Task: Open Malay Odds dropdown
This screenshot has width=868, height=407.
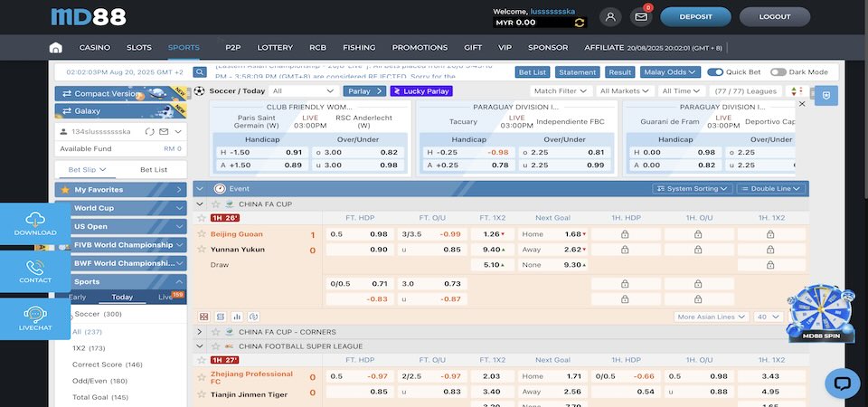Action: pyautogui.click(x=670, y=72)
